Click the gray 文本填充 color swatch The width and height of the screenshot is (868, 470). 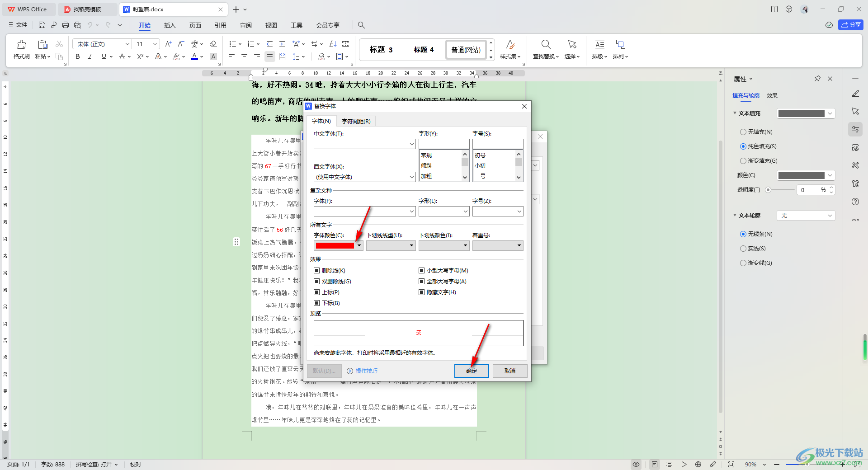click(801, 113)
